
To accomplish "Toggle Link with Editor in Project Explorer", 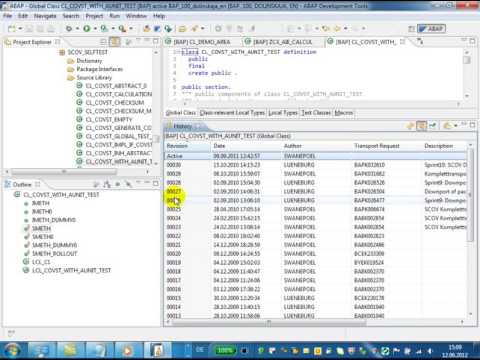I will pos(115,42).
